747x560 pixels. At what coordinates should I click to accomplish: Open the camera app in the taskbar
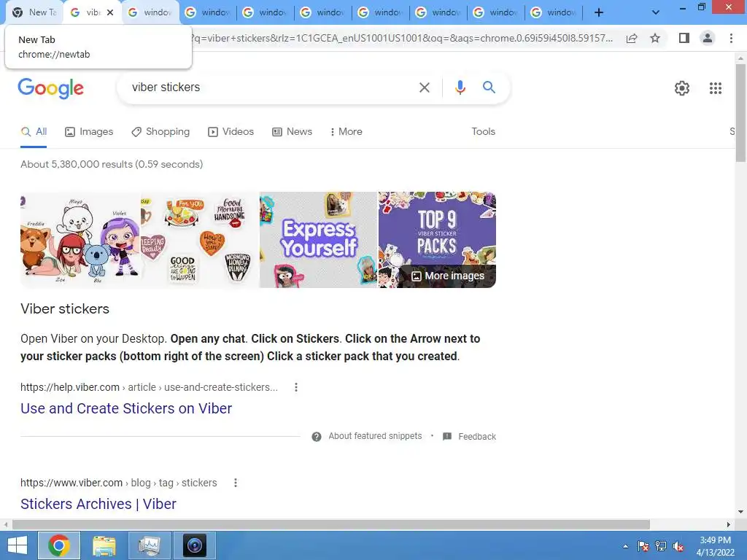tap(194, 545)
